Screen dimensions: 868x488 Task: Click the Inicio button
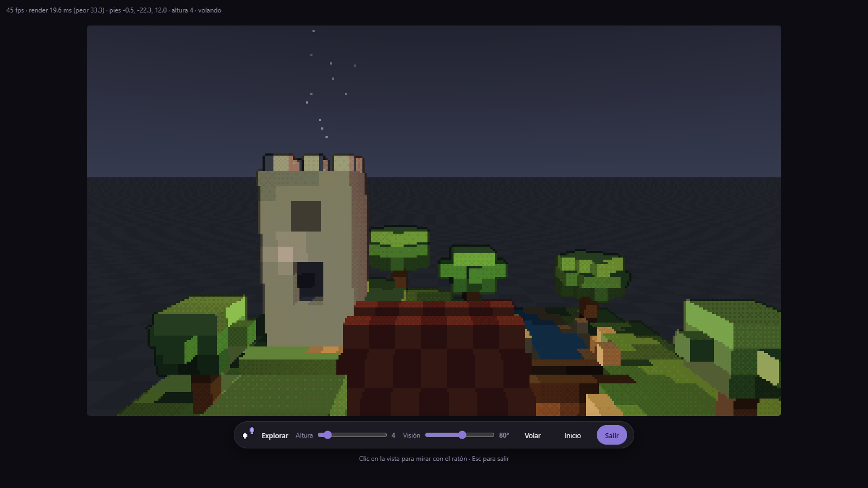pyautogui.click(x=572, y=435)
